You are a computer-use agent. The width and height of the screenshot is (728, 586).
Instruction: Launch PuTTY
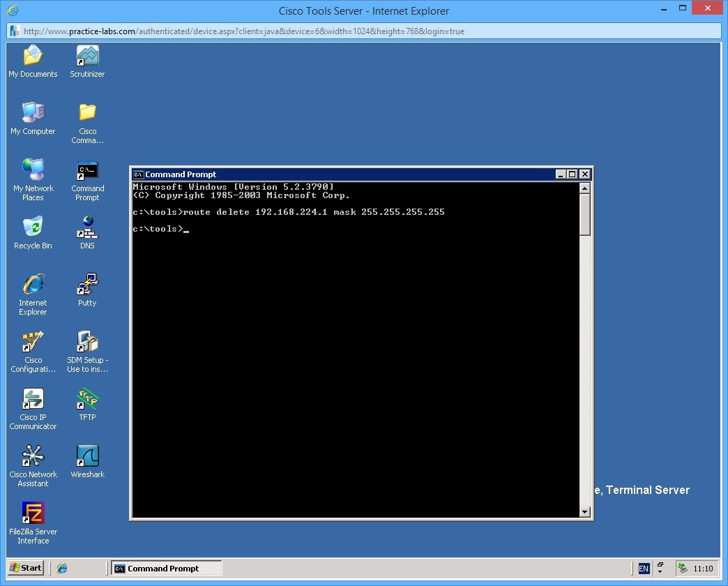coord(86,286)
